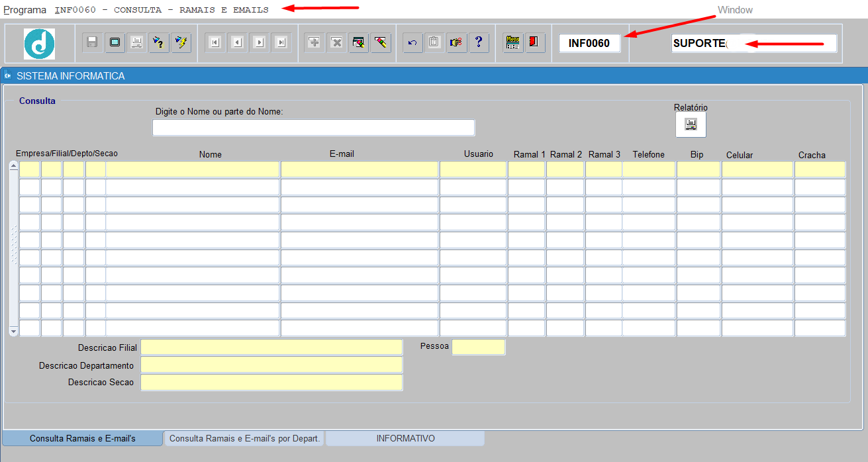Click the Relatório printer button

click(x=691, y=124)
